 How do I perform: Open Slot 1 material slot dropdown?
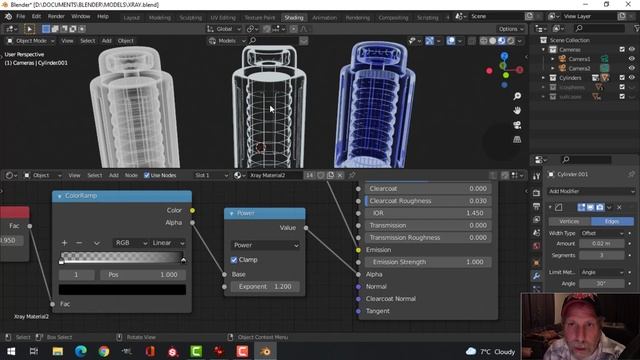pos(211,175)
